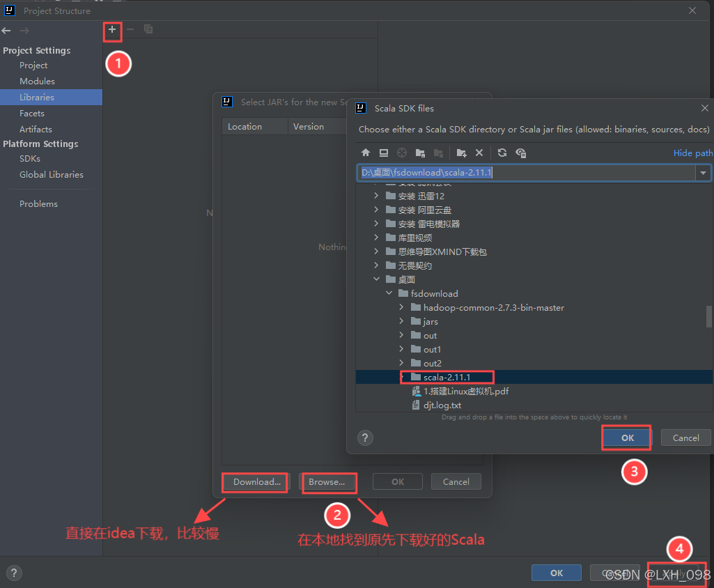Click the file tree vertical scrollbar

(x=708, y=316)
